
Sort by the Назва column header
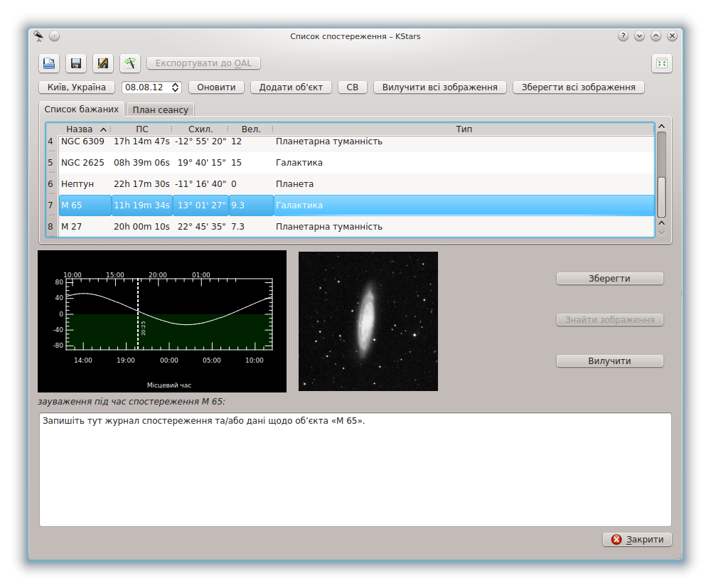coord(80,129)
